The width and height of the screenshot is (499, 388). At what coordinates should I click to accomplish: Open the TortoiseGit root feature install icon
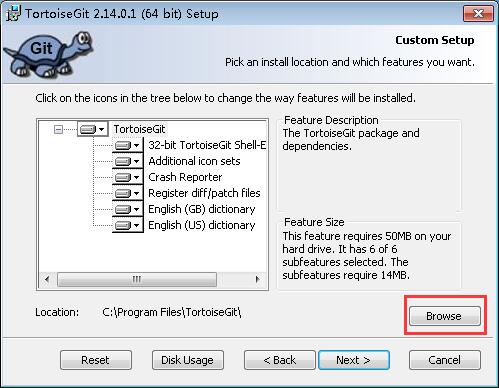pyautogui.click(x=93, y=129)
